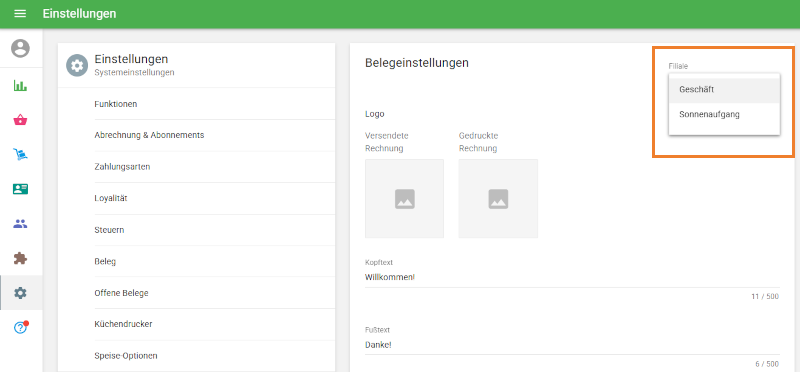Open the employee ID card icon
Viewport: 800px width, 372px height.
pos(20,189)
